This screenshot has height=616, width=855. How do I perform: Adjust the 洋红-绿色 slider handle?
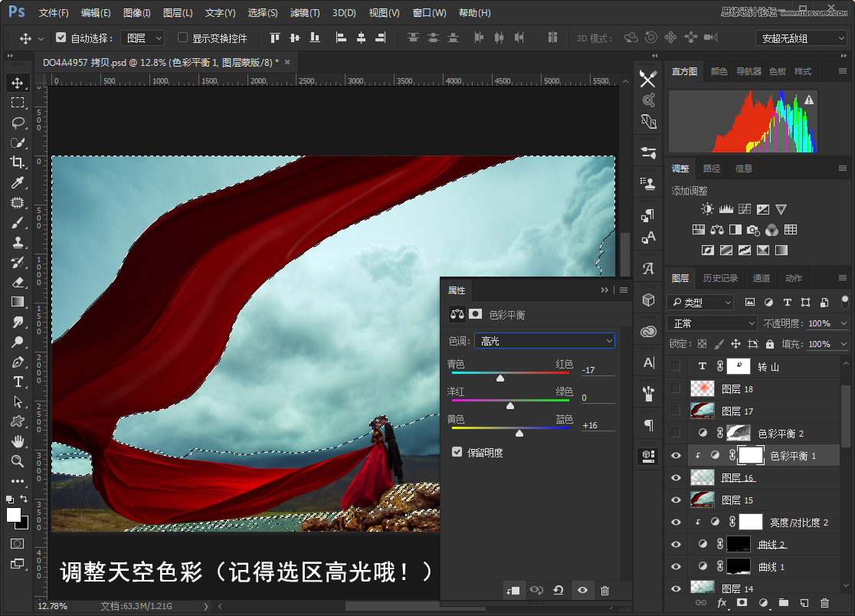509,405
